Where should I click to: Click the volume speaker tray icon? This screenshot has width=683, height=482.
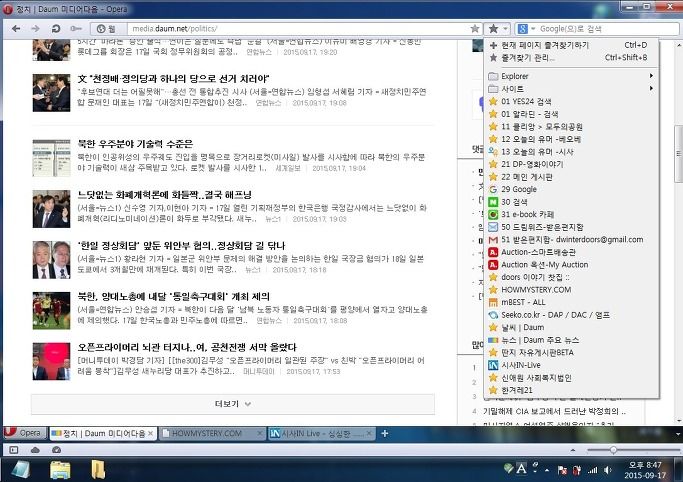tap(608, 470)
